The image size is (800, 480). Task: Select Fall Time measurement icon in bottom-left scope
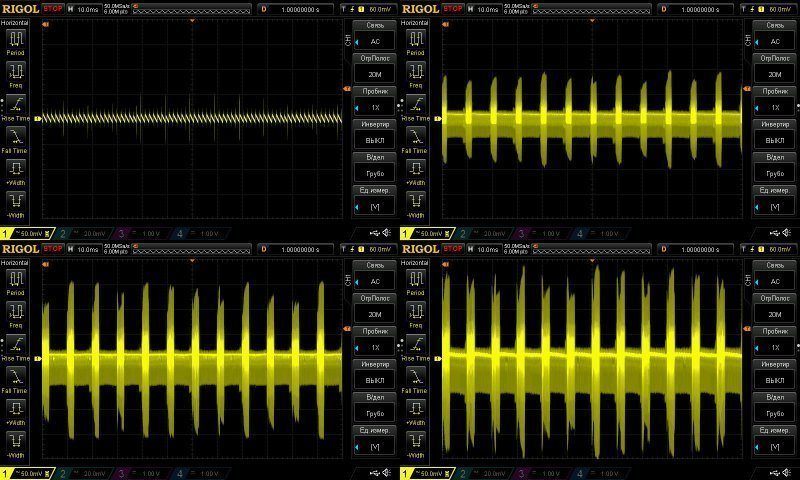click(x=16, y=380)
